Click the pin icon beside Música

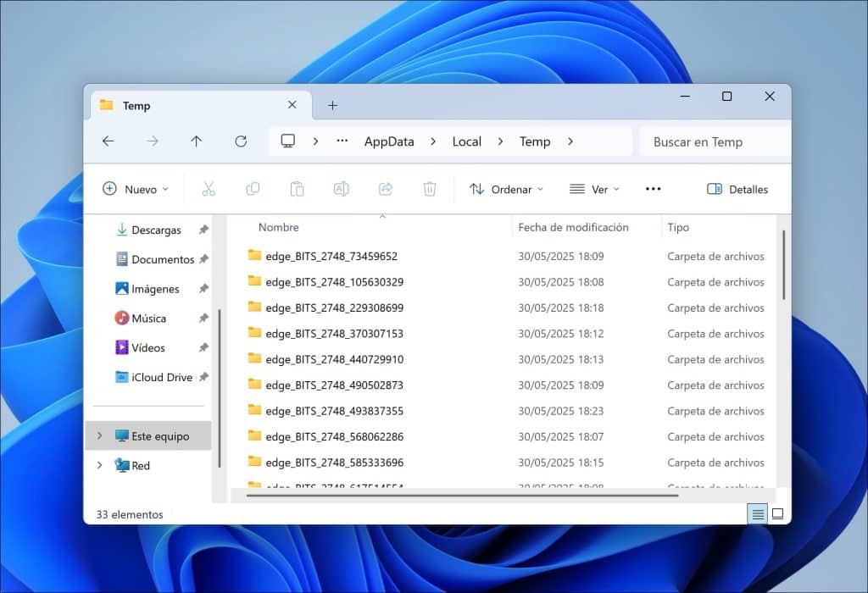[203, 318]
